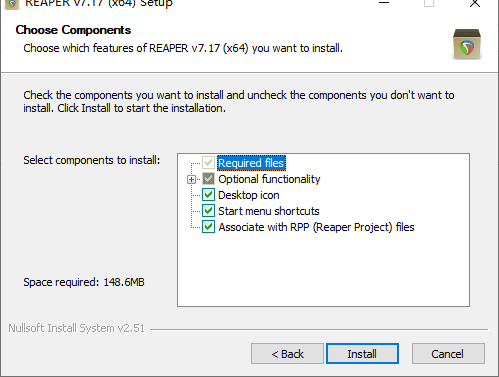499x377 pixels.
Task: Click the grayed Required files checkbox
Action: click(208, 163)
